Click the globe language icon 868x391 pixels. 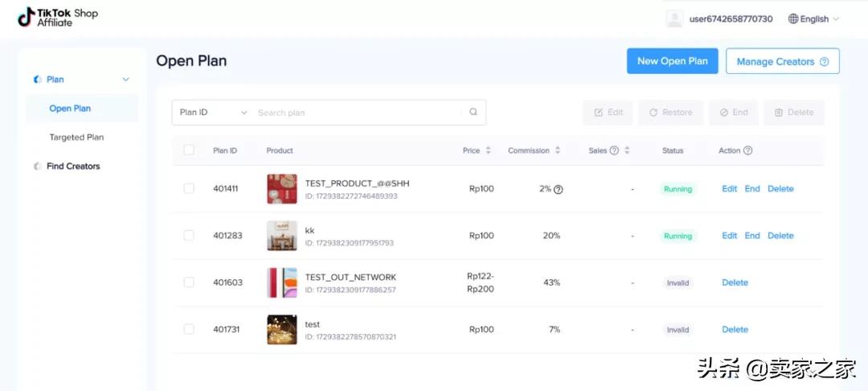[793, 19]
